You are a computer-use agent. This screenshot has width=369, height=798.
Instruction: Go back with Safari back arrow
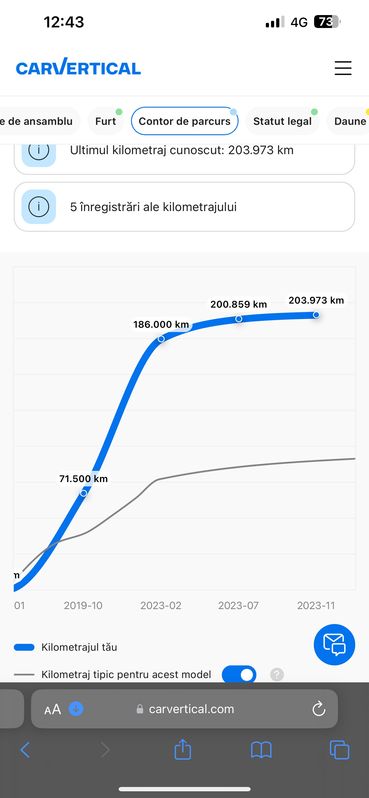[25, 750]
